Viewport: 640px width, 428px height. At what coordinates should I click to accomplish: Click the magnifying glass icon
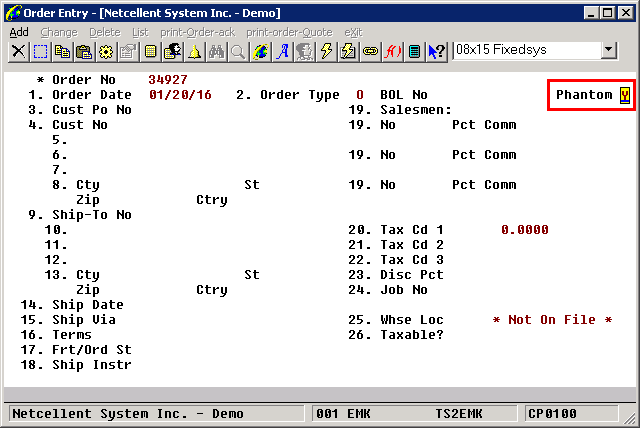(238, 52)
